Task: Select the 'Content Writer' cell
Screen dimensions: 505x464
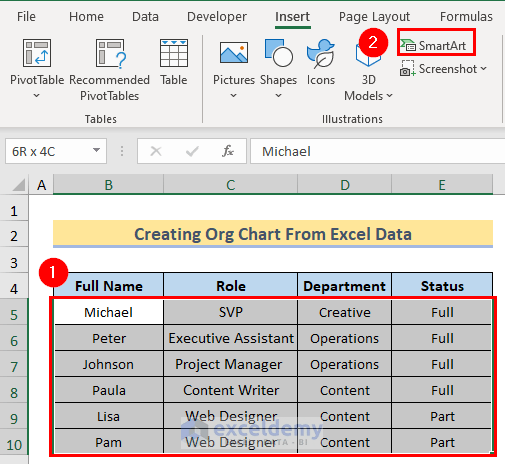Action: pos(231,390)
